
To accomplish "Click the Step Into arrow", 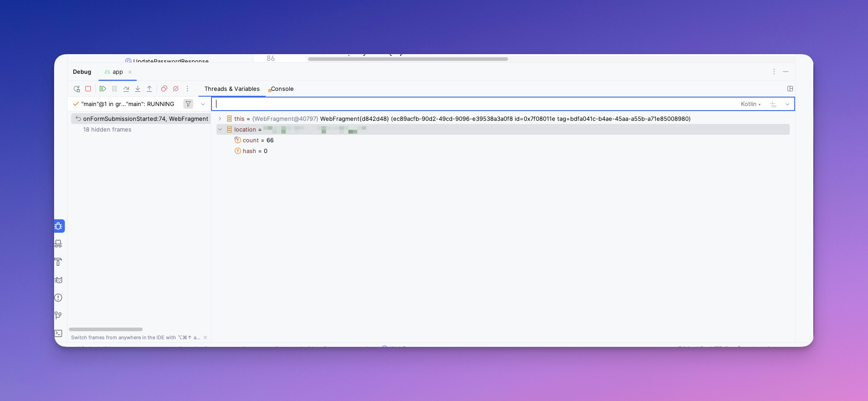I will point(138,89).
